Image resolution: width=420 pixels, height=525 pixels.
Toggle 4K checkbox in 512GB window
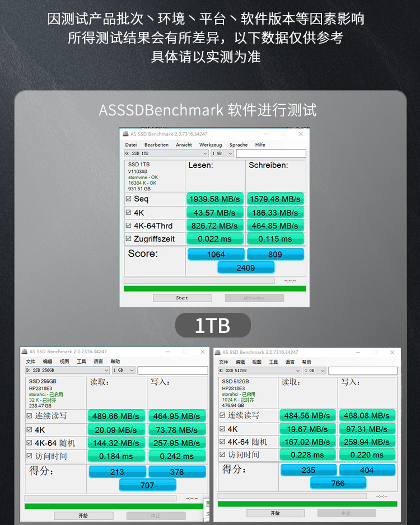(x=222, y=429)
